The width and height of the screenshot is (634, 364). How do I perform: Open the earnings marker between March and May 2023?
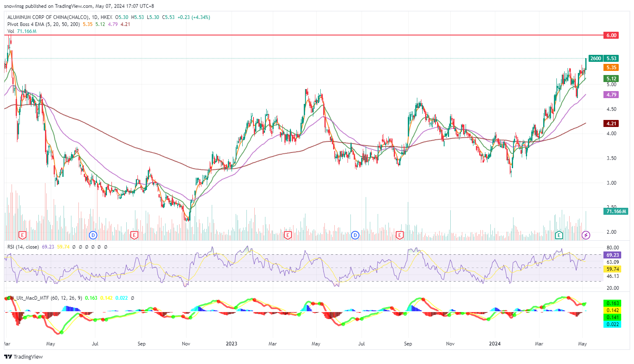click(x=288, y=235)
